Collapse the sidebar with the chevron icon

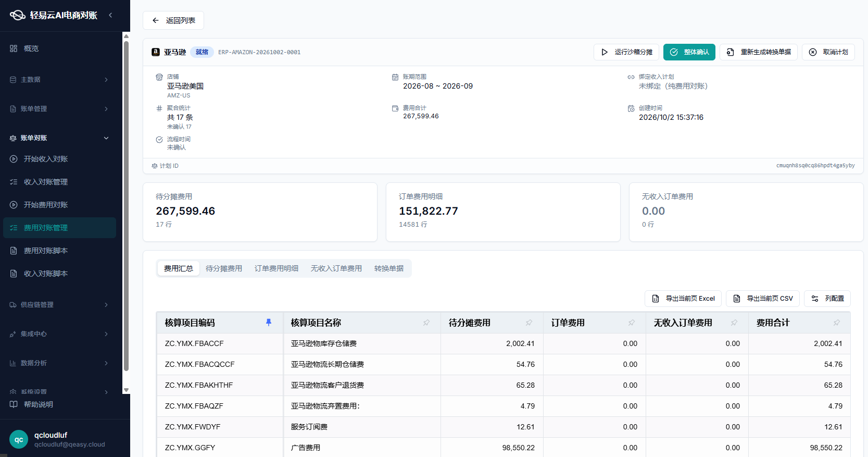pyautogui.click(x=110, y=15)
